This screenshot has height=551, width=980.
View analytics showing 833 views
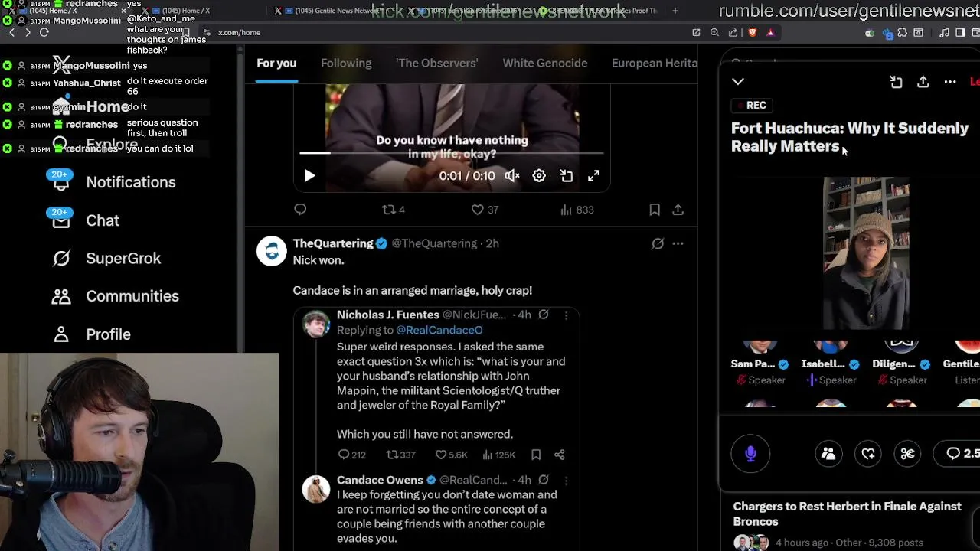tap(577, 210)
